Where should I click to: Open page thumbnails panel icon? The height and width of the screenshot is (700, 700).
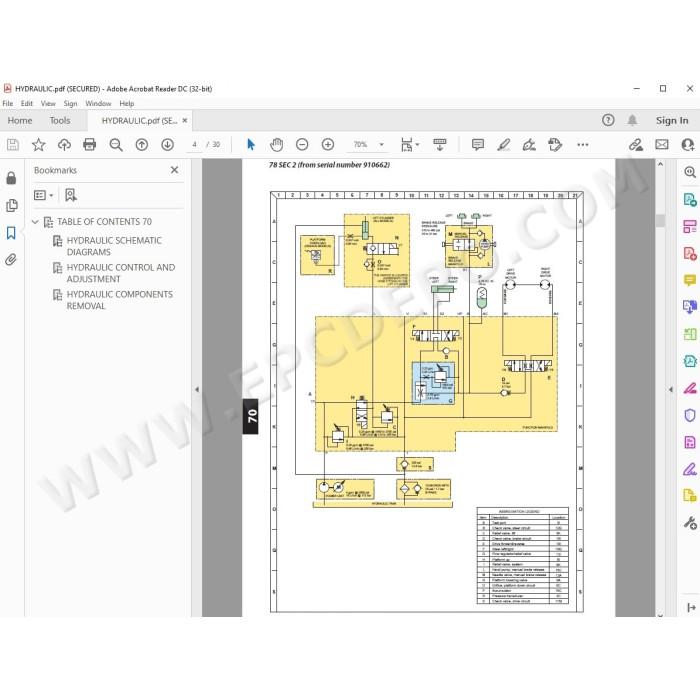pos(12,205)
